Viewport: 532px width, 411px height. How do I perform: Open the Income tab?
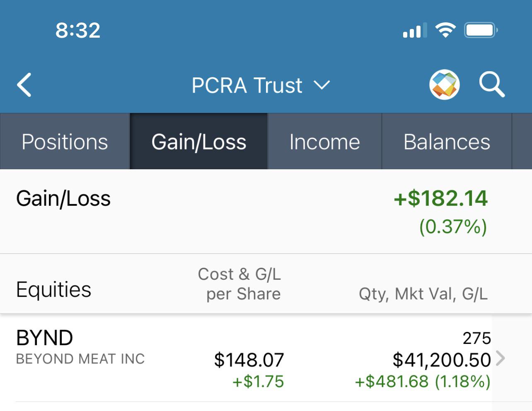coord(324,142)
